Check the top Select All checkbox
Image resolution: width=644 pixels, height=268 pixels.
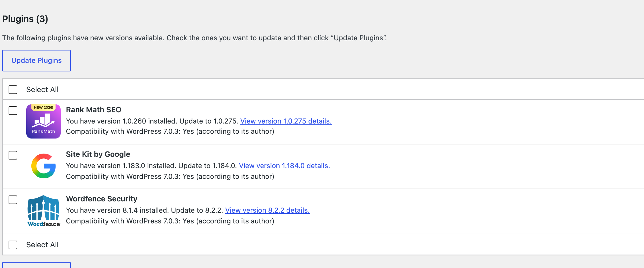click(13, 90)
